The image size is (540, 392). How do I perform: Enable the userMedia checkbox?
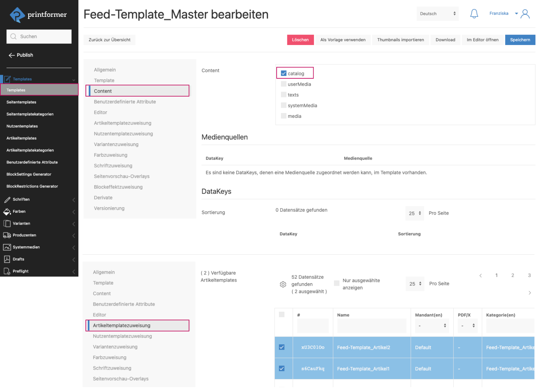click(284, 84)
